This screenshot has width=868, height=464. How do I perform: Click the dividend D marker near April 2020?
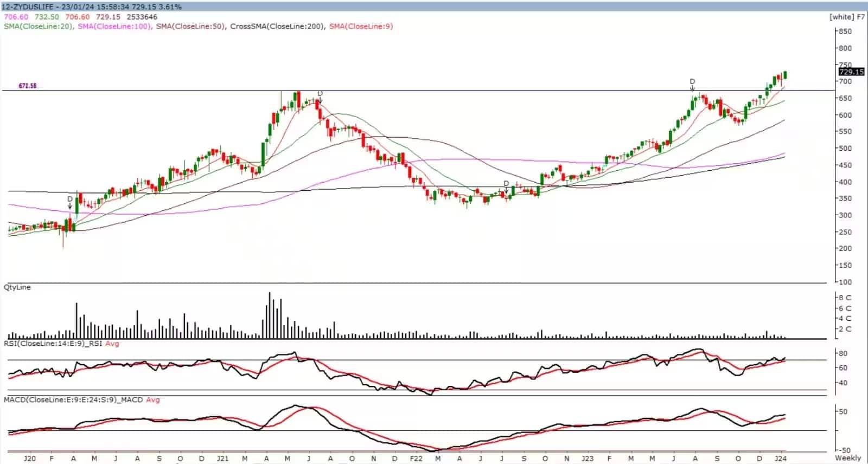pyautogui.click(x=70, y=199)
